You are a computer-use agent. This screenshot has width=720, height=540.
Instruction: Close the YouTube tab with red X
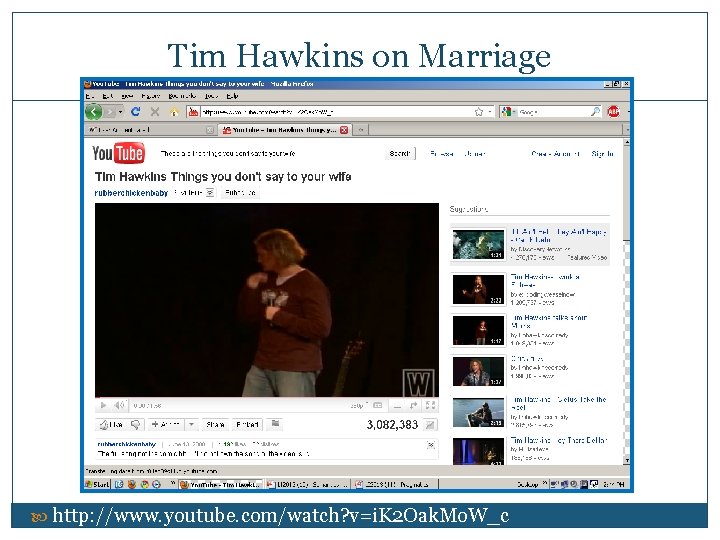click(x=344, y=130)
